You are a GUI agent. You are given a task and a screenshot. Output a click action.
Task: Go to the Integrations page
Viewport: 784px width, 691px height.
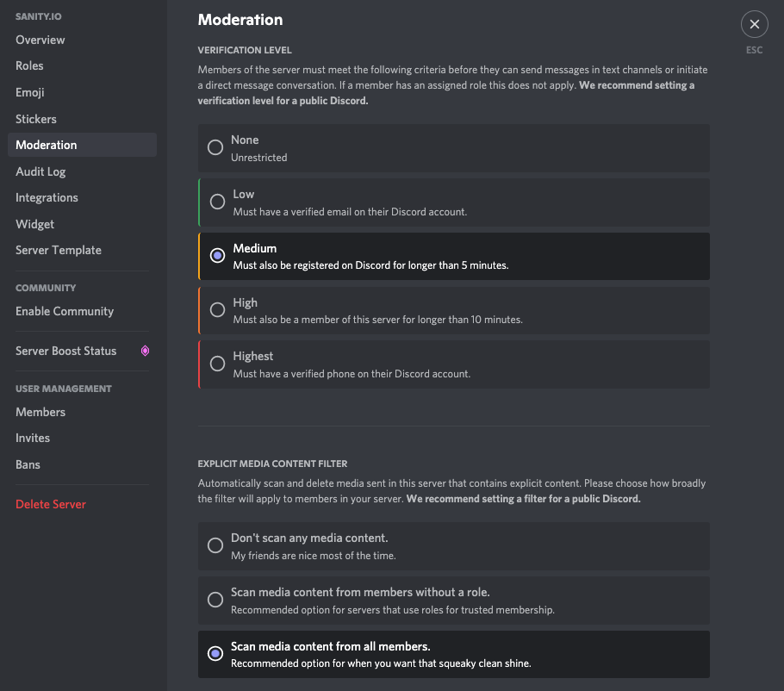pyautogui.click(x=47, y=197)
